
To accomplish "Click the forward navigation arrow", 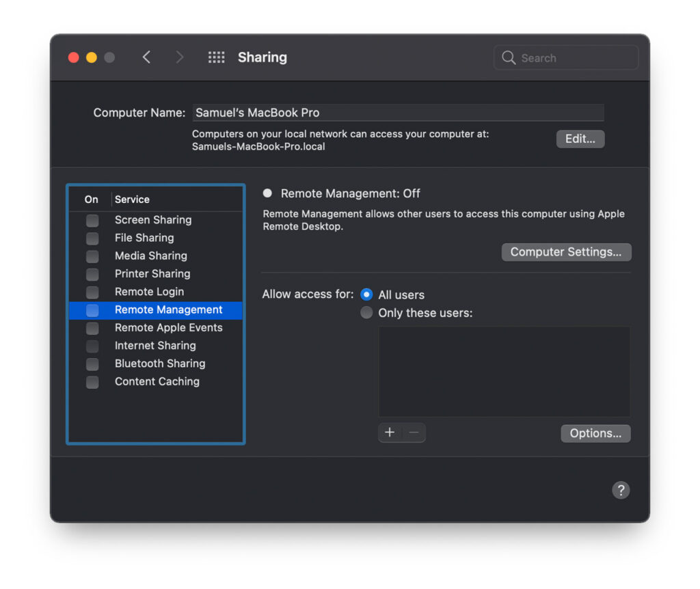I will [x=180, y=57].
